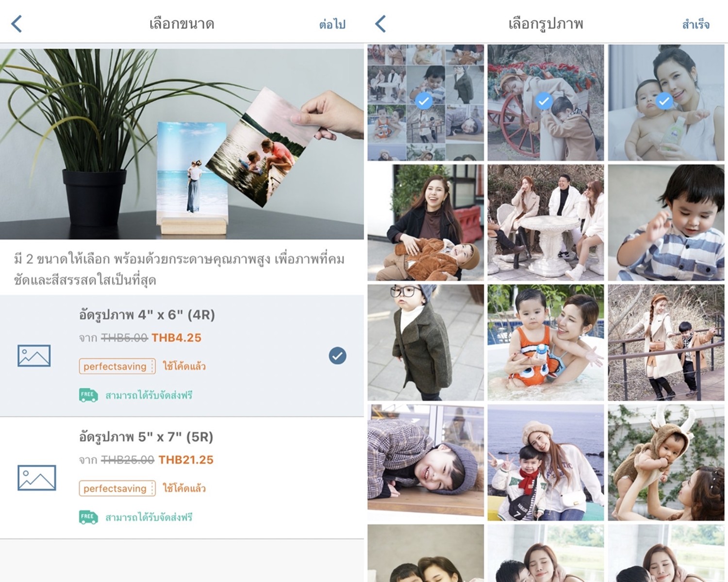This screenshot has width=728, height=582.
Task: Click the struck-through THB5.00 original price
Action: [x=124, y=338]
